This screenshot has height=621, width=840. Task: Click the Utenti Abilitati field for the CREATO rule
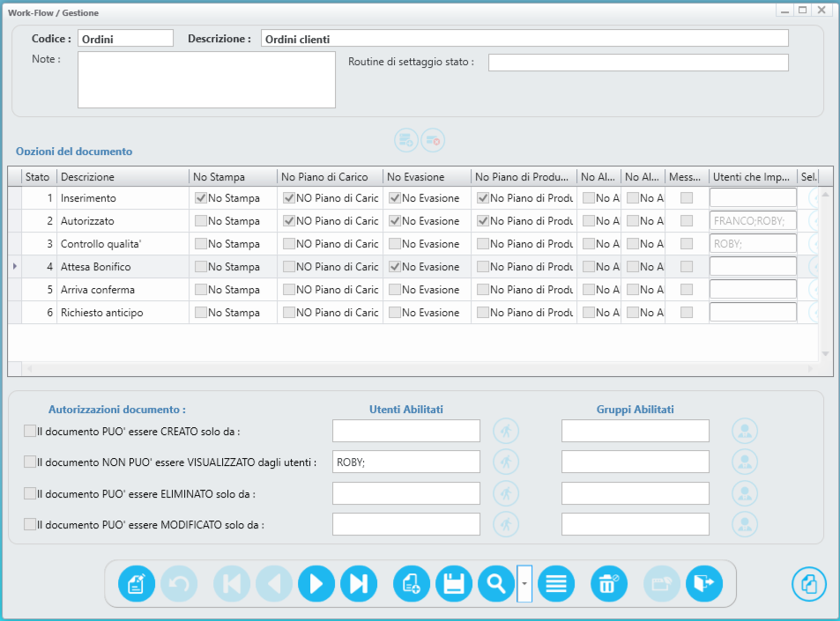click(406, 431)
